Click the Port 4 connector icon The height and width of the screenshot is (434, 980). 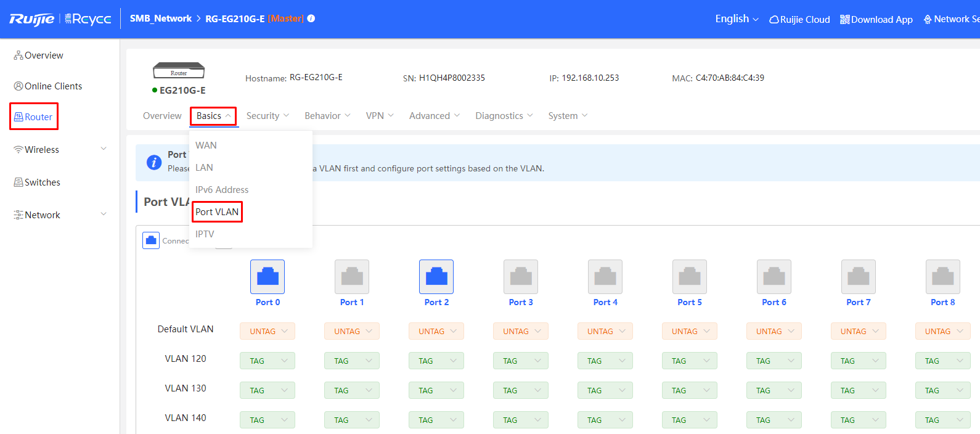[x=605, y=277]
